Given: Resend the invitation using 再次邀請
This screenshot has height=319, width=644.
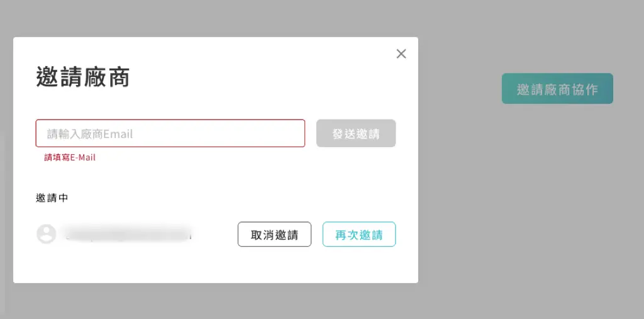Looking at the screenshot, I should coord(359,234).
